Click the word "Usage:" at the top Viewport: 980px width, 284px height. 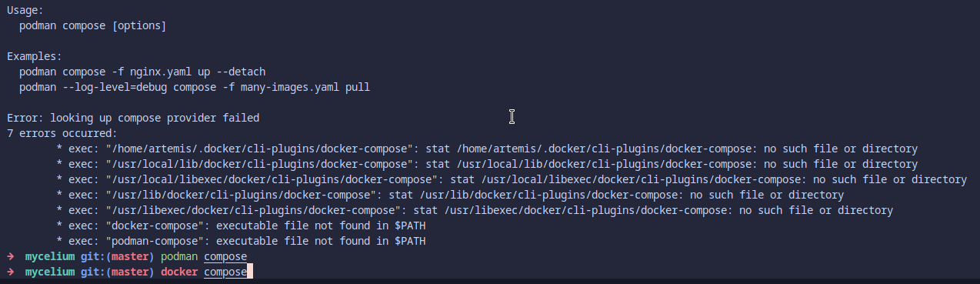pyautogui.click(x=25, y=11)
